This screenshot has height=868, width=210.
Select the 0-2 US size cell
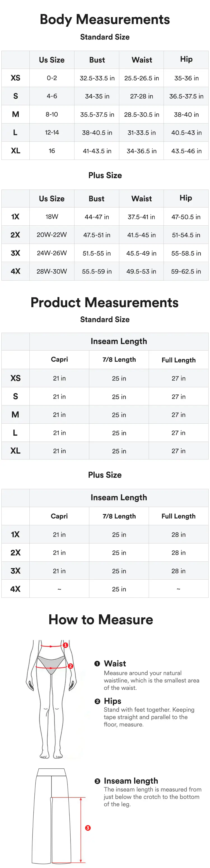[52, 78]
